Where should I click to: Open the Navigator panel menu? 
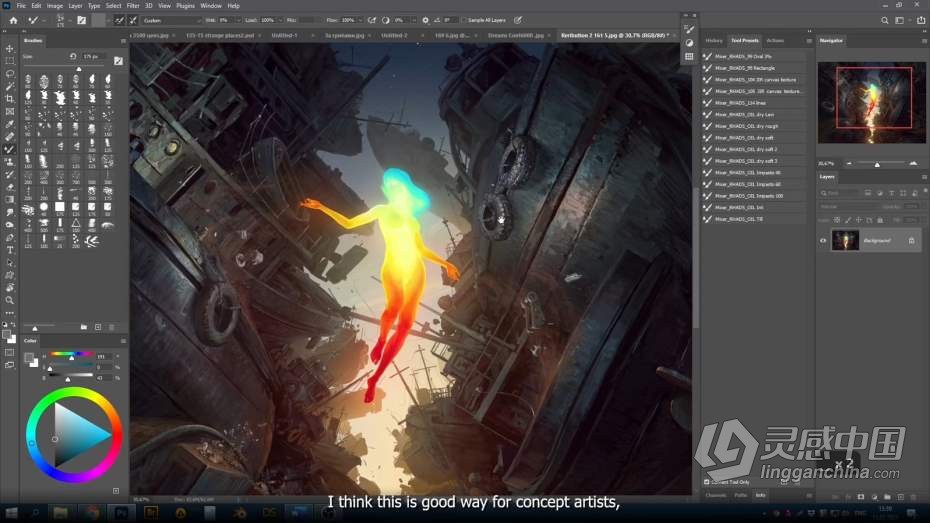click(x=924, y=41)
